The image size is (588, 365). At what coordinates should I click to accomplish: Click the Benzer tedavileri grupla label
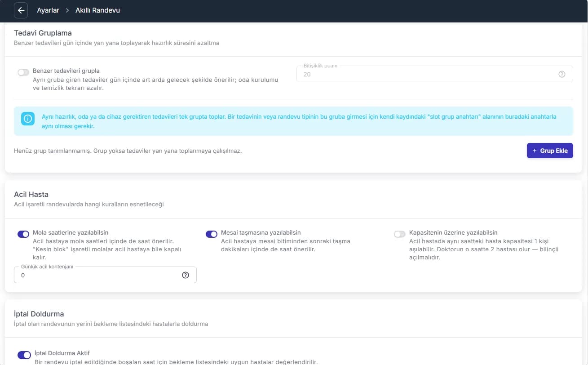[x=66, y=71]
